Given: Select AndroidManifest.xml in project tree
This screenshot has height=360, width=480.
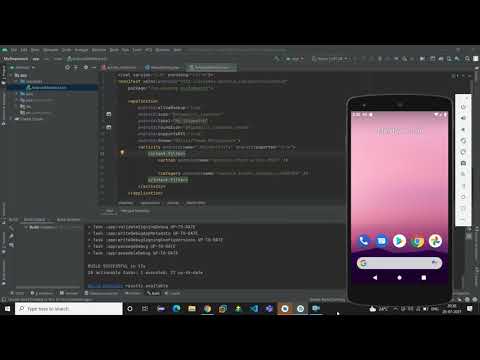Looking at the screenshot, I should click(47, 88).
